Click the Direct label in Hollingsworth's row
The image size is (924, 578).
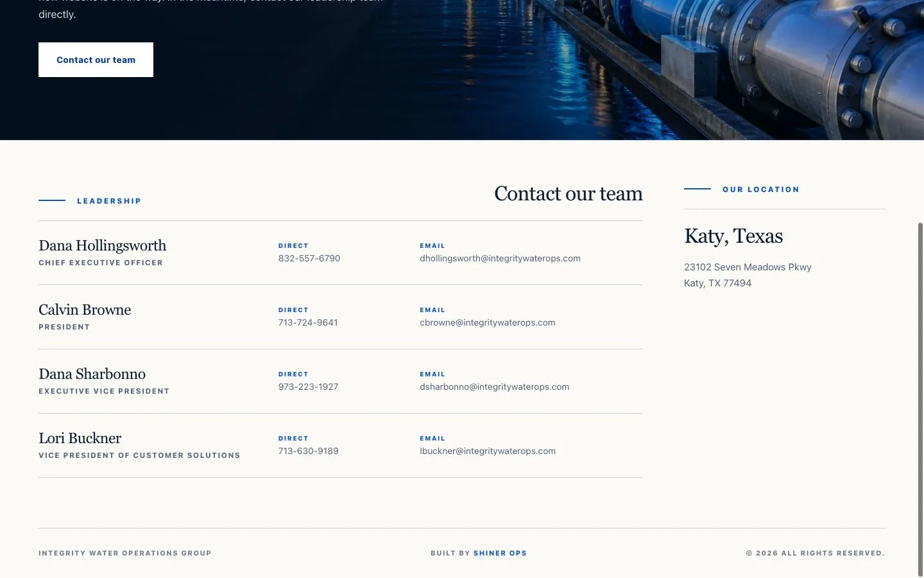tap(293, 246)
